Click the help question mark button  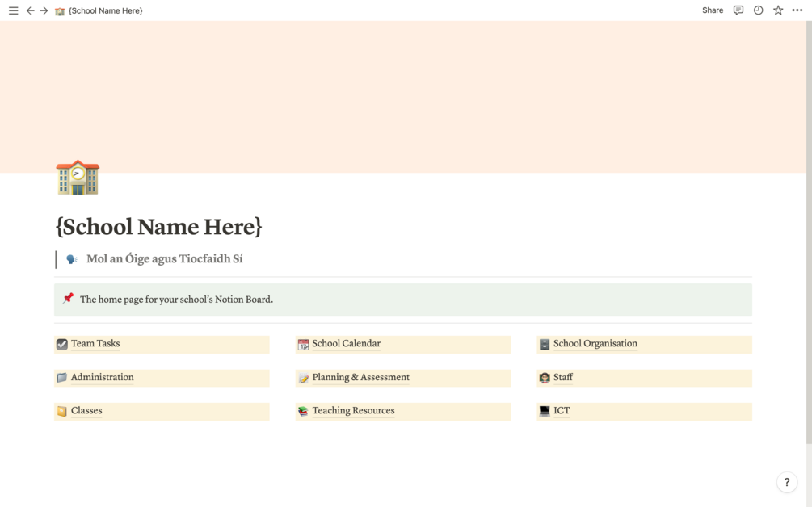(787, 481)
